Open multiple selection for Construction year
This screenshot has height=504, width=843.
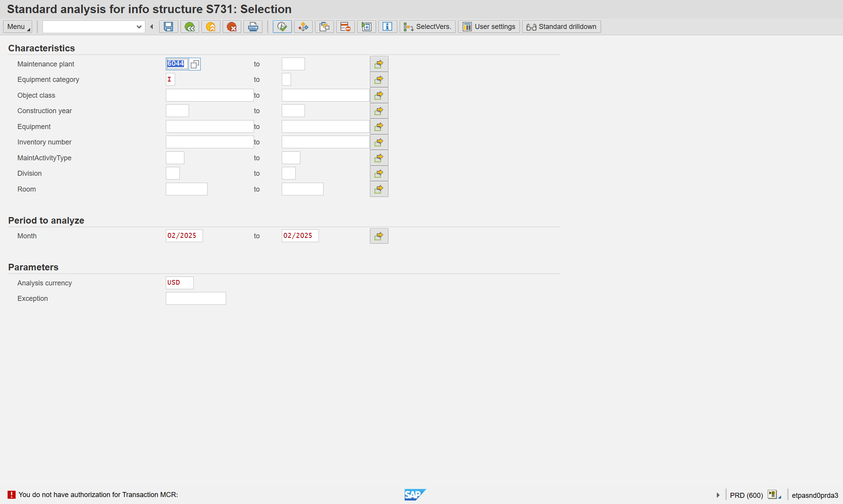(x=379, y=111)
